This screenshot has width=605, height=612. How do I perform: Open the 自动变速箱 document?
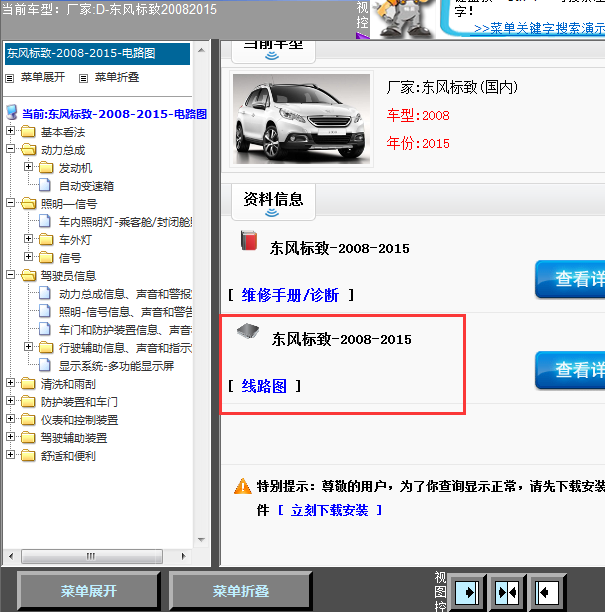86,186
